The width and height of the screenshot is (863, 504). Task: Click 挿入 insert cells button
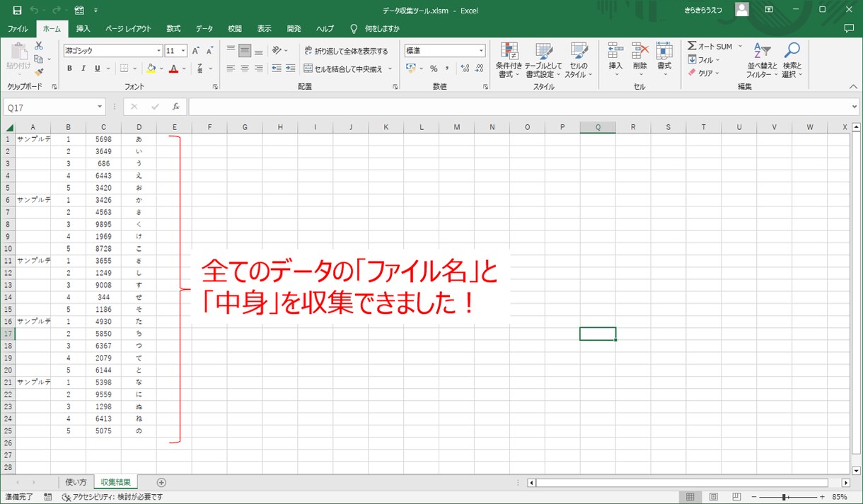pos(615,60)
